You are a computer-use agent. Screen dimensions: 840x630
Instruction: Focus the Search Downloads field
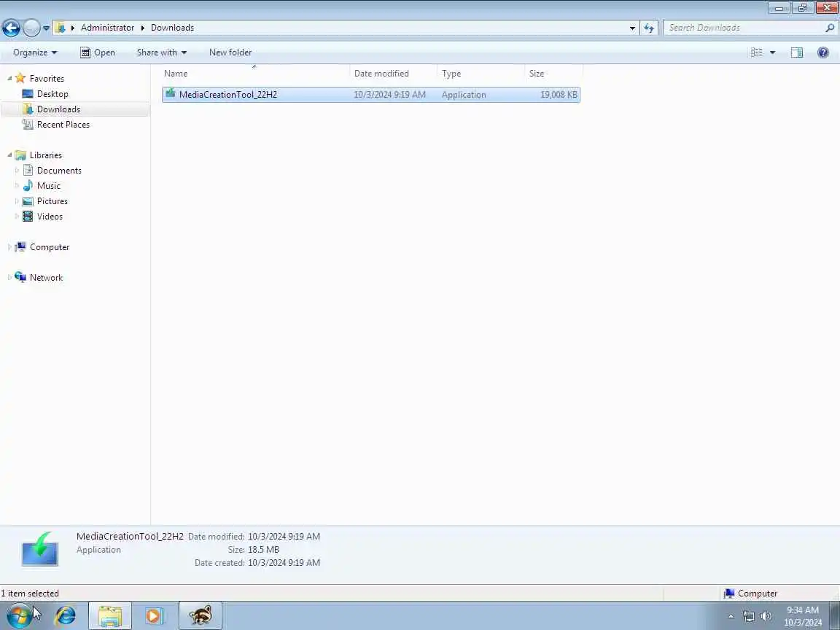(744, 28)
